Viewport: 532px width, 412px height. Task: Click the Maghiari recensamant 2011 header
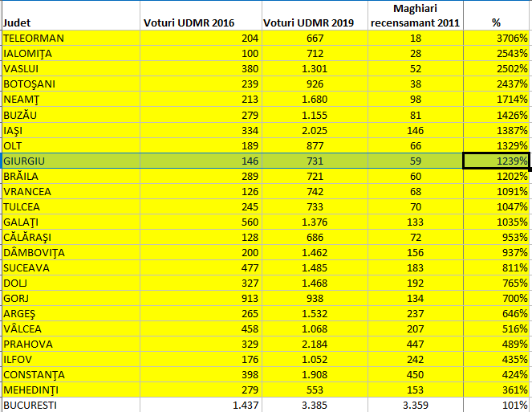pos(416,15)
